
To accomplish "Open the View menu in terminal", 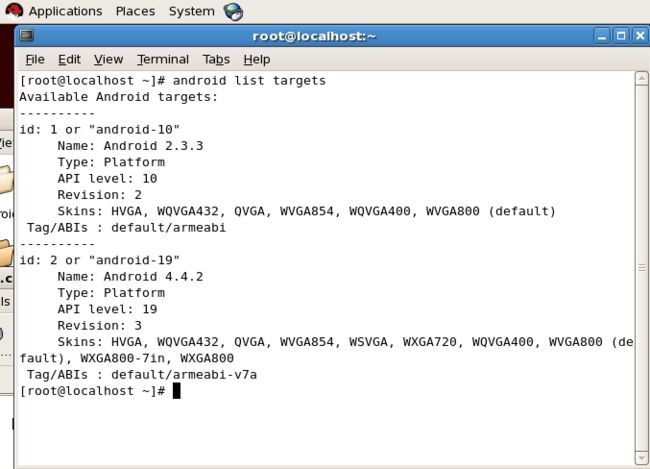I will pos(108,60).
